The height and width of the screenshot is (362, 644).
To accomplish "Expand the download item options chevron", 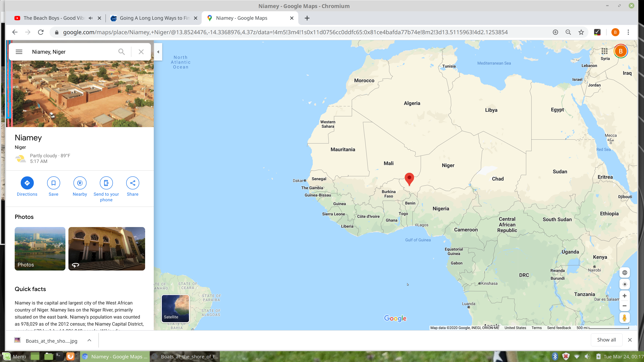I will pos(90,340).
